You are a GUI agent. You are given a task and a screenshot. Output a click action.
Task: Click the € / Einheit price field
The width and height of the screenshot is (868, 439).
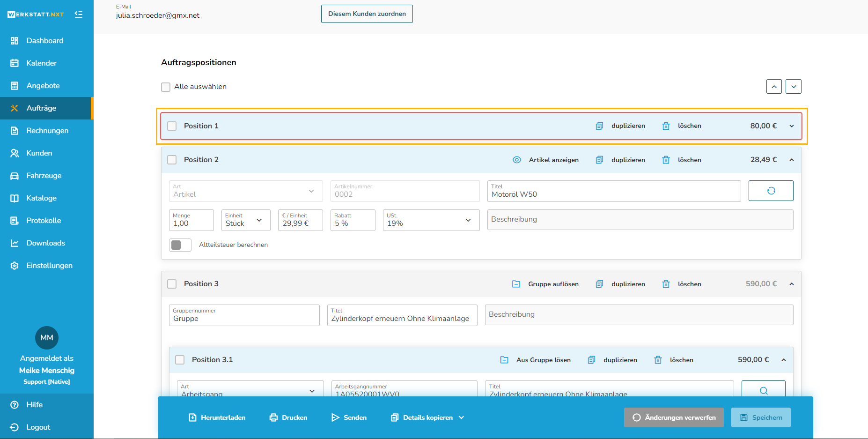301,220
